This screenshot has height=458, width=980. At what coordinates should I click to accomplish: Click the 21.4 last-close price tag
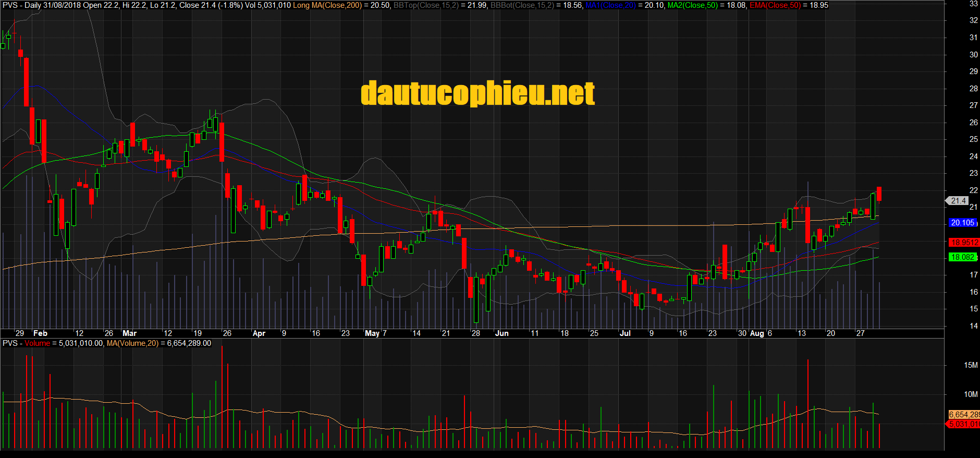(958, 201)
